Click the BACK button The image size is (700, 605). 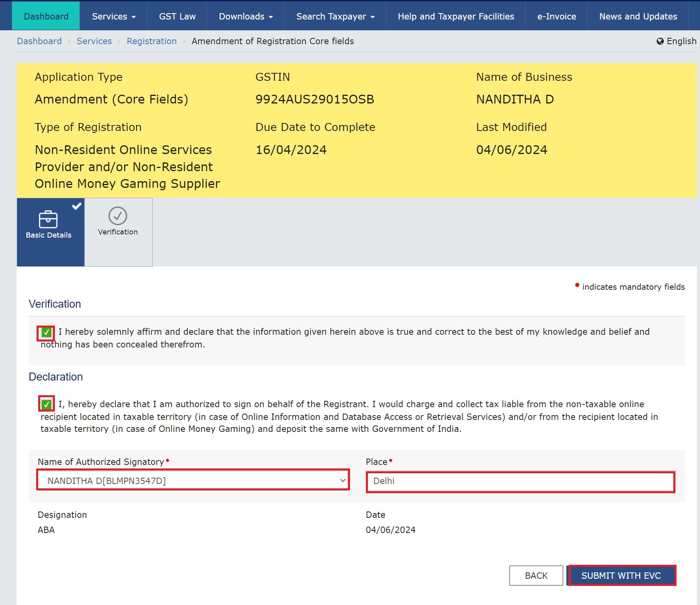click(x=536, y=576)
